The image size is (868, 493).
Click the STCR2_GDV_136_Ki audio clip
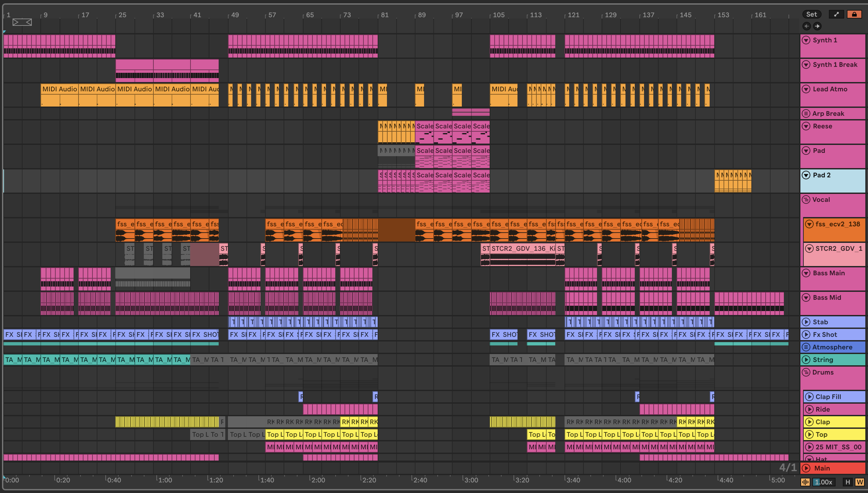pyautogui.click(x=522, y=249)
